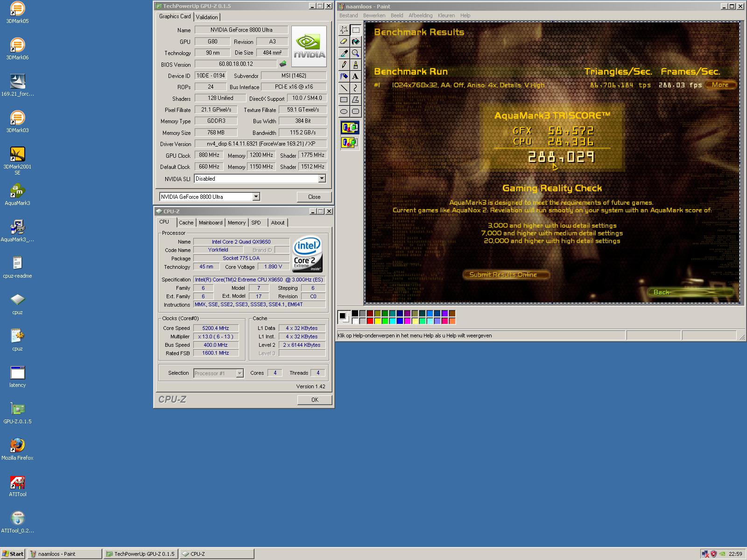The image size is (747, 560).
Task: Select the Pencil tool in Paint
Action: point(344,65)
